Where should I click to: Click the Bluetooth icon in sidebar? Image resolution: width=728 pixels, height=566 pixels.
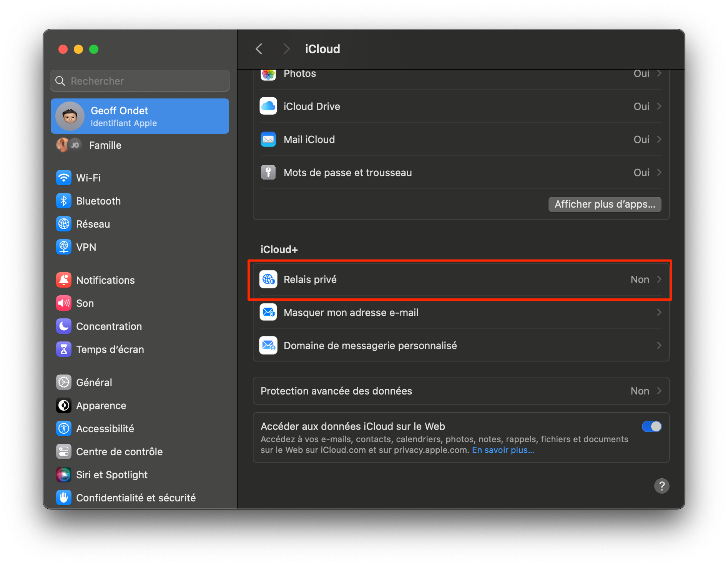coord(64,201)
